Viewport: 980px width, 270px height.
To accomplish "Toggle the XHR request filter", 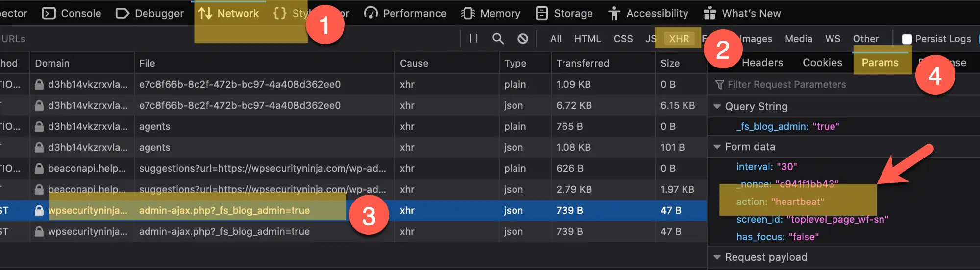I will coord(679,39).
